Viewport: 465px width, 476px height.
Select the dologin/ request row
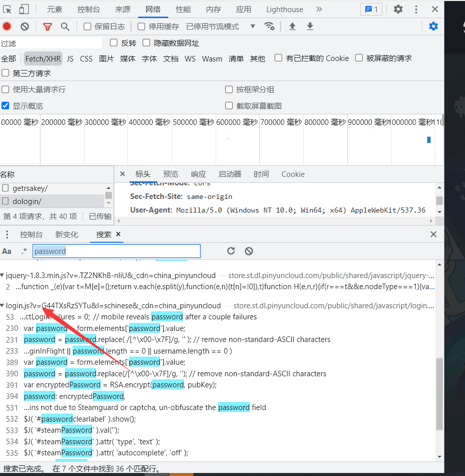pyautogui.click(x=26, y=201)
